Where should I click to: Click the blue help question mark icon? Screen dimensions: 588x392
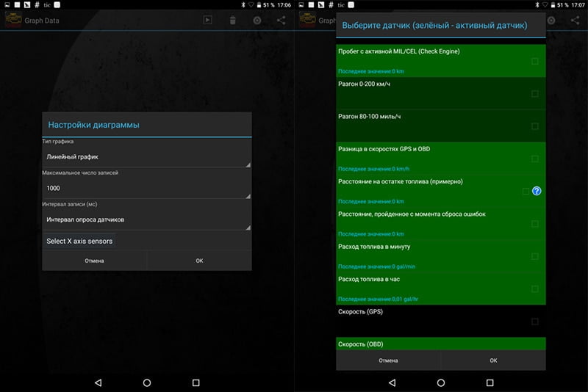point(537,191)
